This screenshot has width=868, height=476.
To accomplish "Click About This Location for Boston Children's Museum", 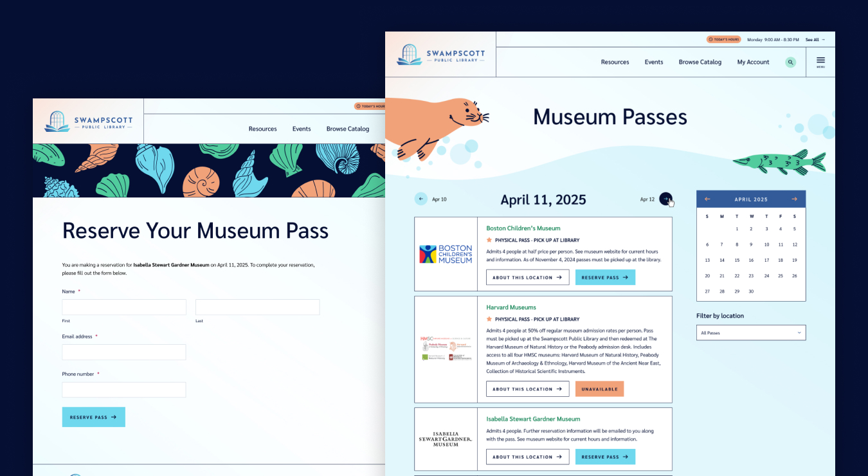I will click(528, 277).
